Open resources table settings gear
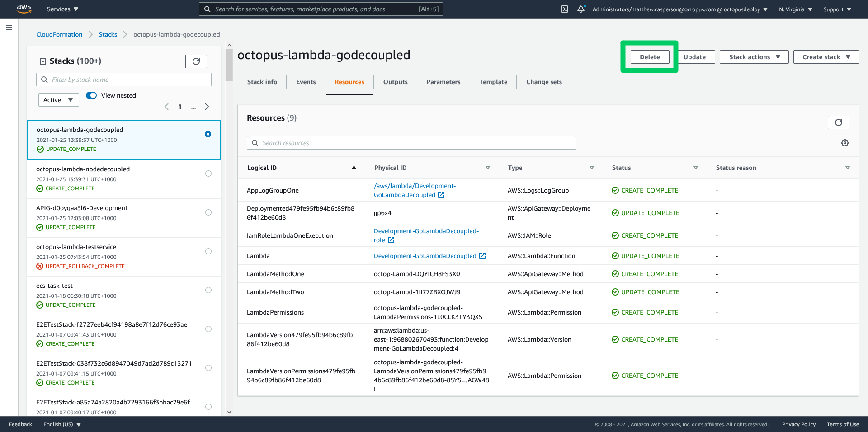The image size is (868, 432). pos(844,143)
